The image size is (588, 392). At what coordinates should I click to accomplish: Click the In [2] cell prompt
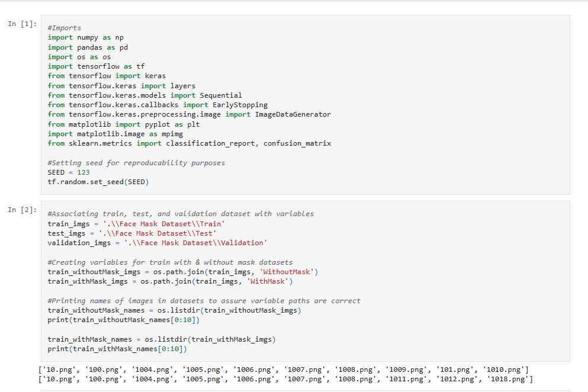[x=23, y=210]
